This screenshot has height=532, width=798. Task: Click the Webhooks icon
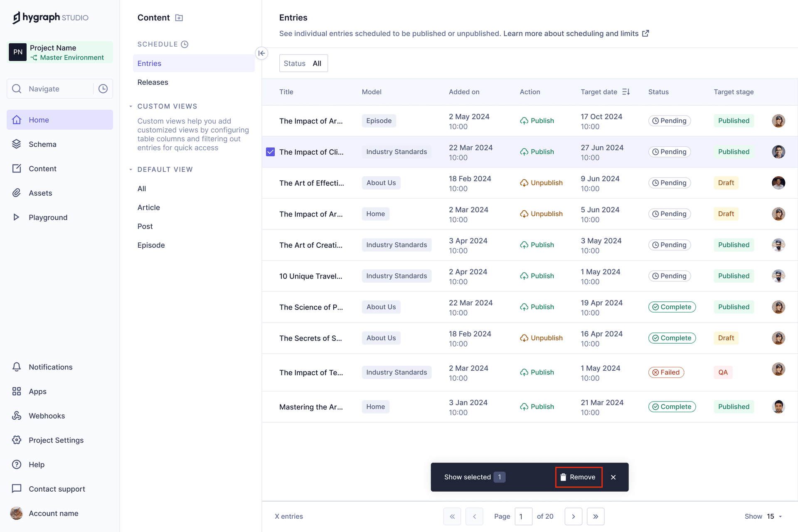coord(17,416)
